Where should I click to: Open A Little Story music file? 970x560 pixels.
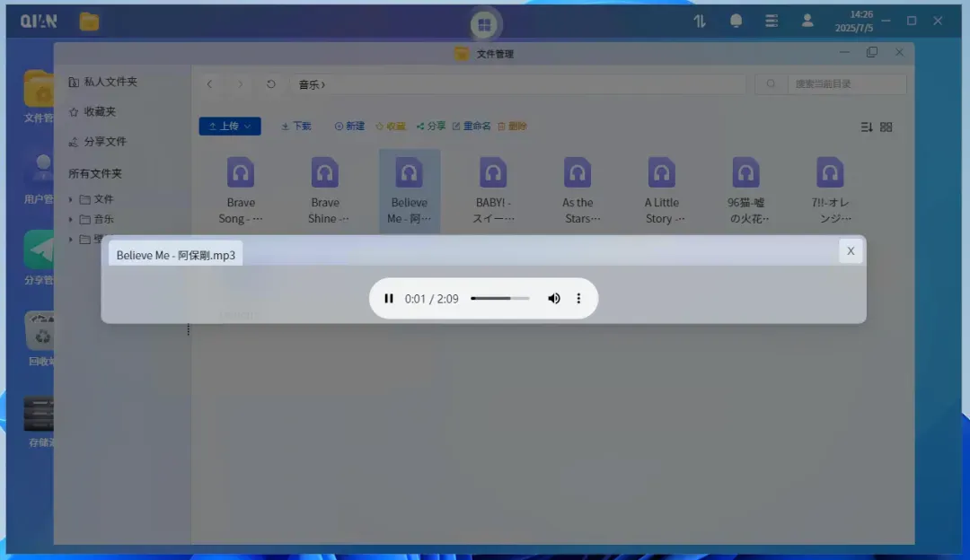[x=661, y=190]
